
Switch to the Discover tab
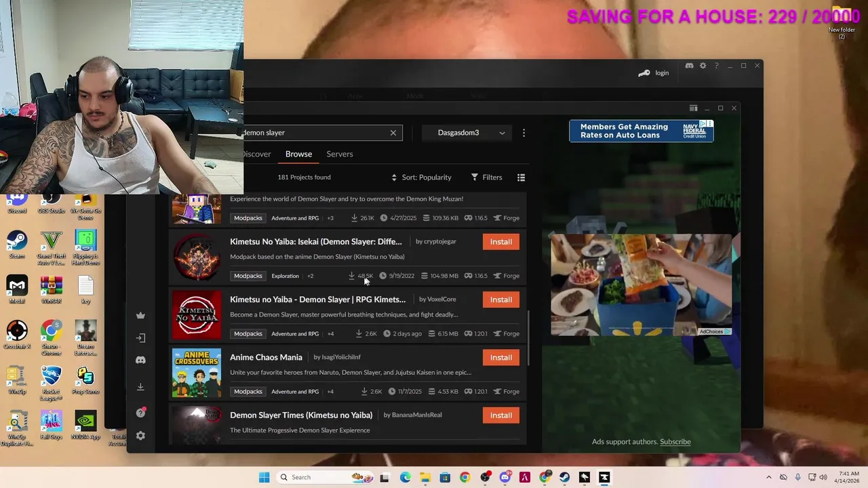tap(257, 154)
